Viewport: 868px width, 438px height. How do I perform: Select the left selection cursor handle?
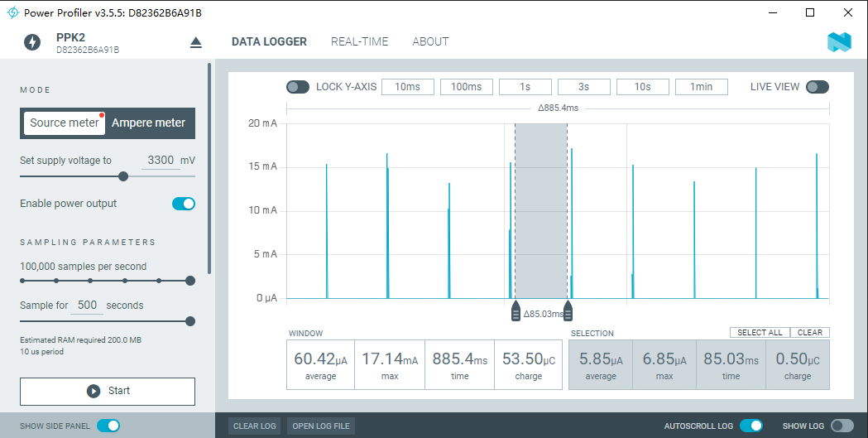(516, 312)
